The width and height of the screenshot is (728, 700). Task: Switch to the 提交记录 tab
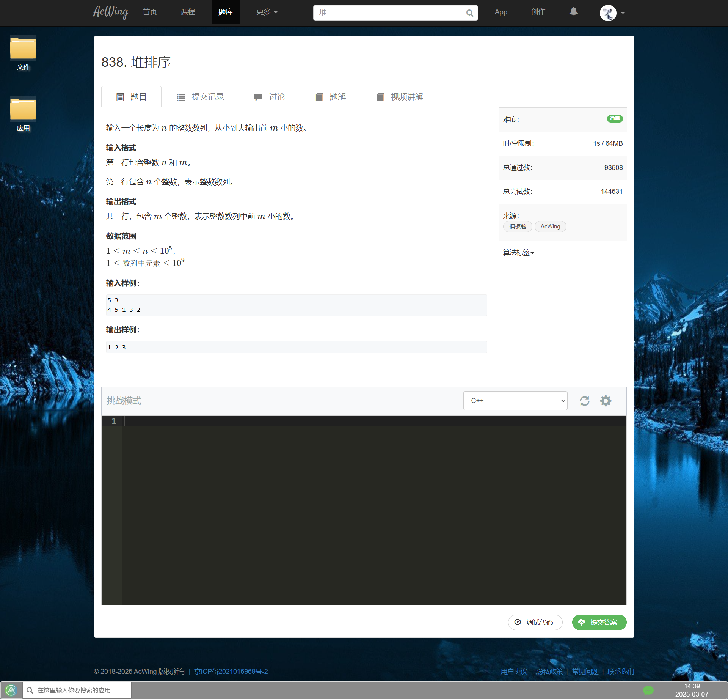coord(200,97)
